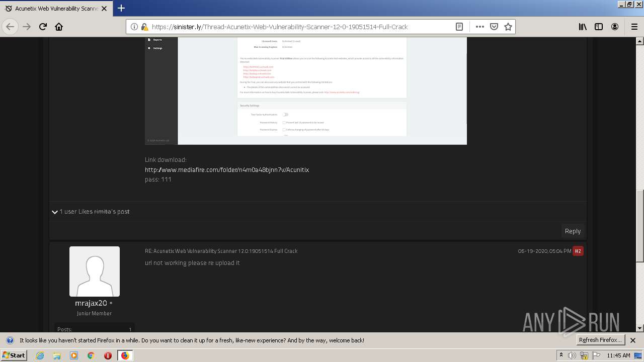Select the Acunetix Web Vulnerability Scanner tab

pyautogui.click(x=56, y=9)
